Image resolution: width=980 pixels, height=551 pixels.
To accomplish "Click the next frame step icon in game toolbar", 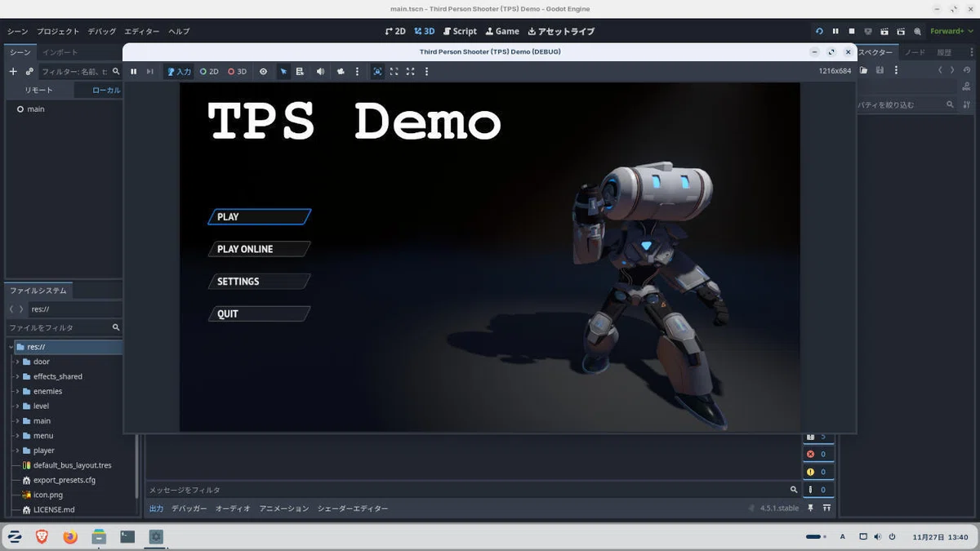I will point(149,72).
